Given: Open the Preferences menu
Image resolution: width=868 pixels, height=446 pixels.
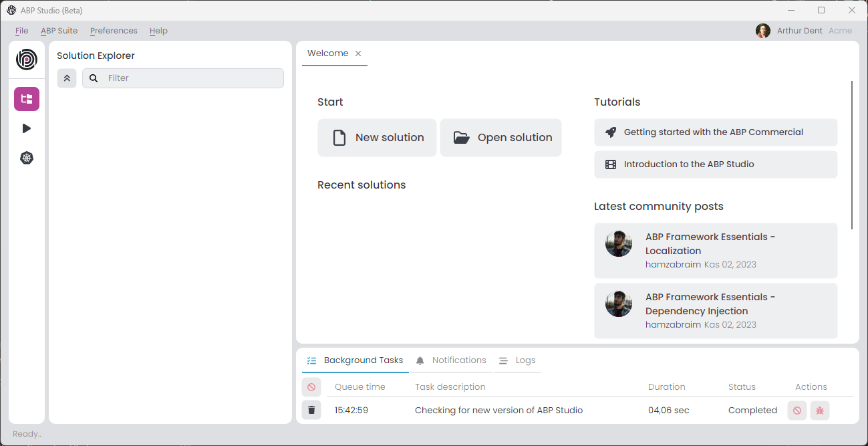Looking at the screenshot, I should point(114,31).
